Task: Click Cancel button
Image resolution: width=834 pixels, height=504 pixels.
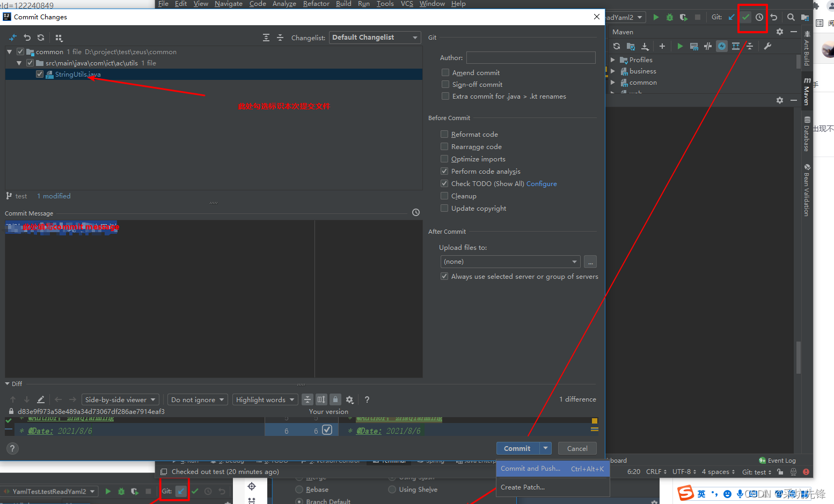Action: 577,448
